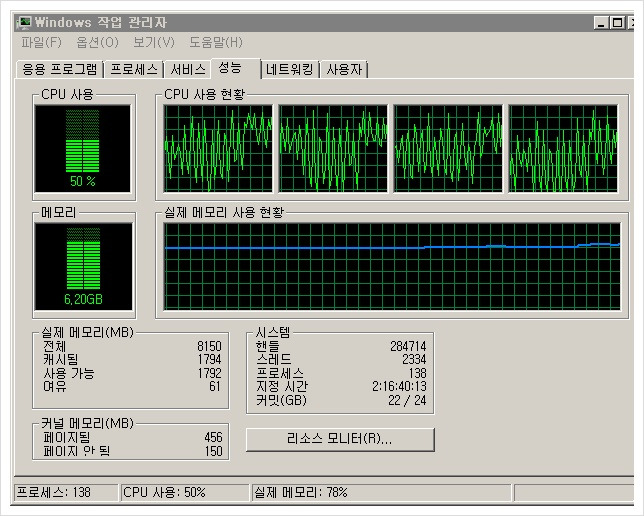Click 핸들 value 284714
The image size is (644, 516).
[x=408, y=346]
